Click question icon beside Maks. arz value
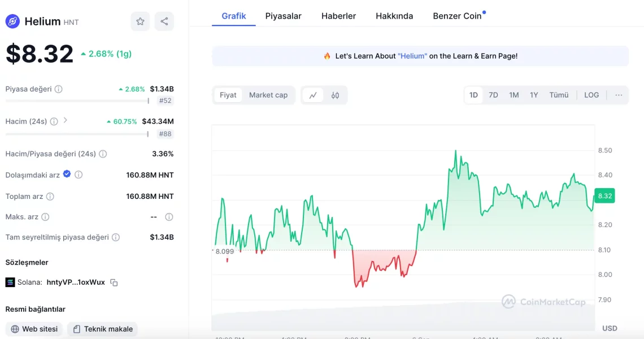Image resolution: width=644 pixels, height=339 pixels. (x=169, y=217)
